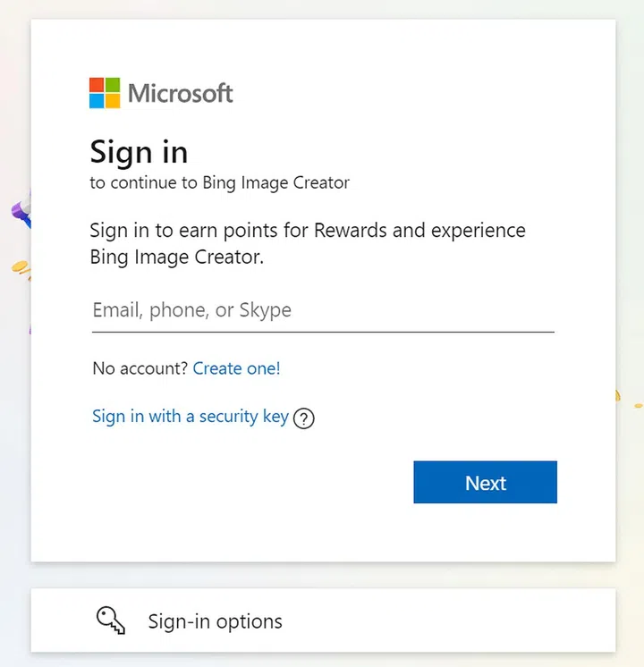Viewport: 644px width, 667px height.
Task: Click the purple decoration on left edge
Action: (20, 210)
